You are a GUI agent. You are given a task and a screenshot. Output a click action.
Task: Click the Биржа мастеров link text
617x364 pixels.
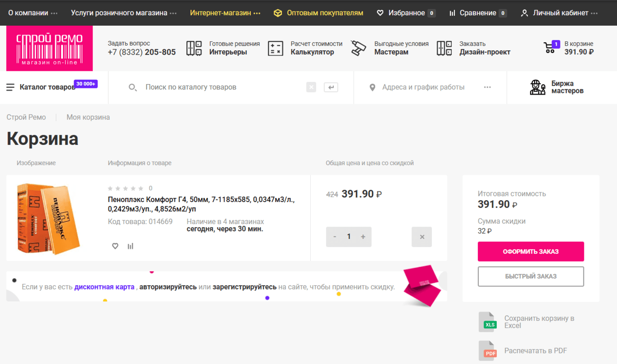pos(567,87)
